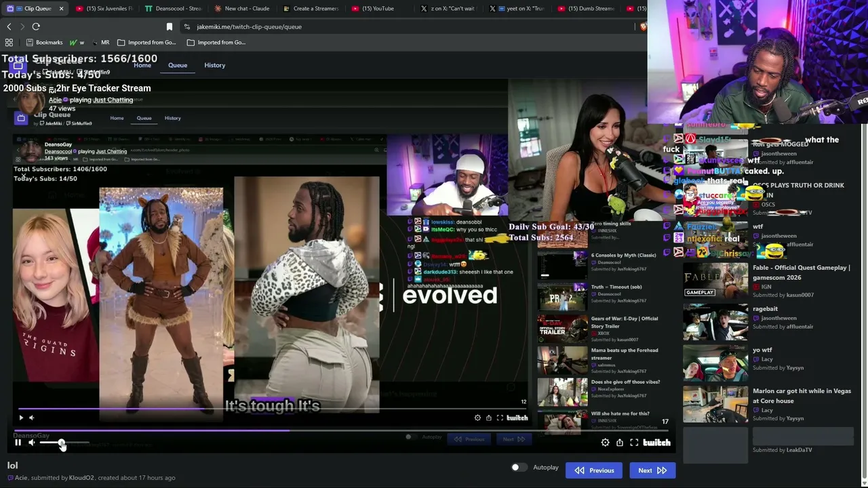Click the Clip Queue logo icon in header
Image resolution: width=868 pixels, height=488 pixels.
pos(18,65)
